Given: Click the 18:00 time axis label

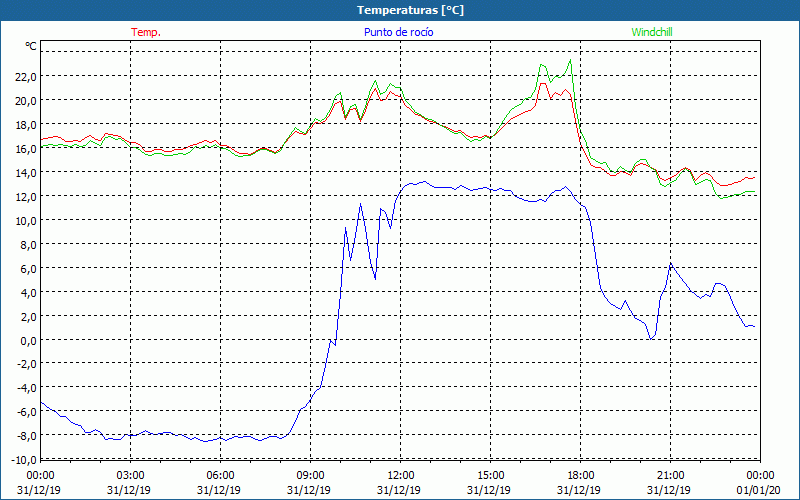Looking at the screenshot, I should click(581, 476).
